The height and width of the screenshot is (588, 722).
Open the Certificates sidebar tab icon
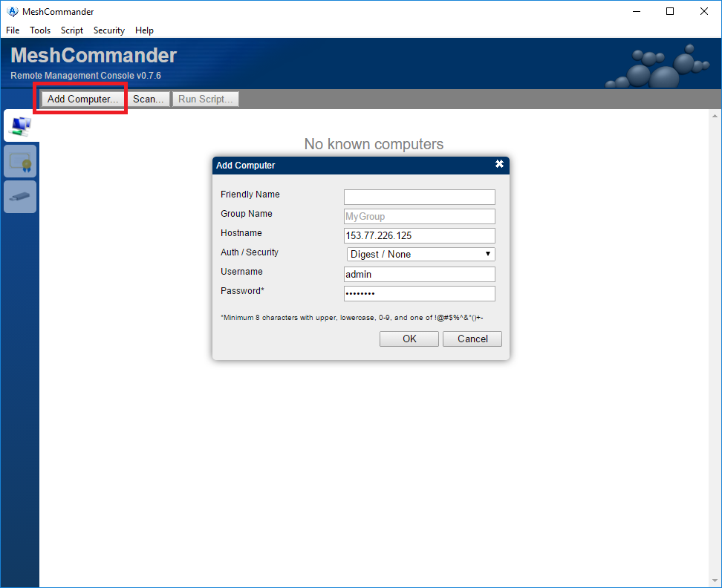pos(20,161)
